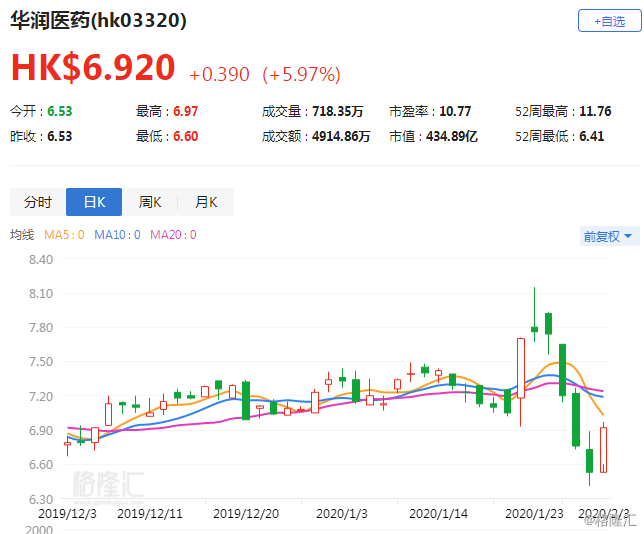Click the 华润医药(hk03320) stock title
644x534 pixels.
(x=98, y=20)
